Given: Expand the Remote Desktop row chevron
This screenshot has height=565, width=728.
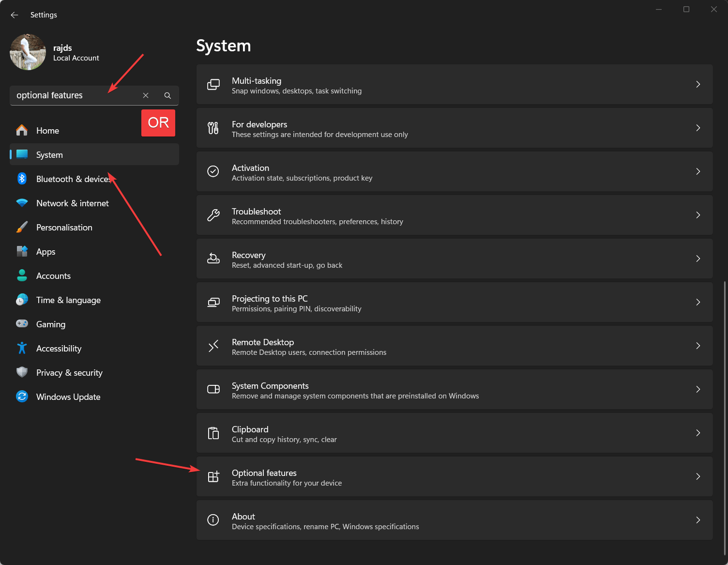Looking at the screenshot, I should [x=698, y=346].
